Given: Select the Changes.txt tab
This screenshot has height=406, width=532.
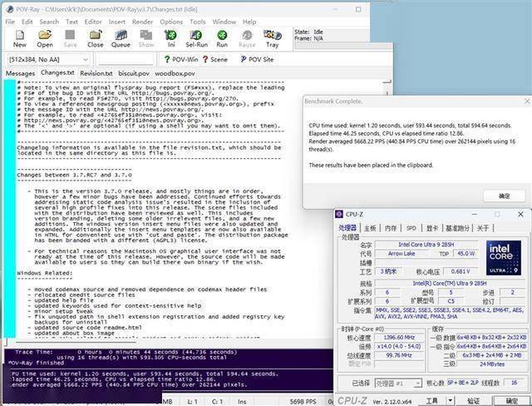Looking at the screenshot, I should coord(57,72).
